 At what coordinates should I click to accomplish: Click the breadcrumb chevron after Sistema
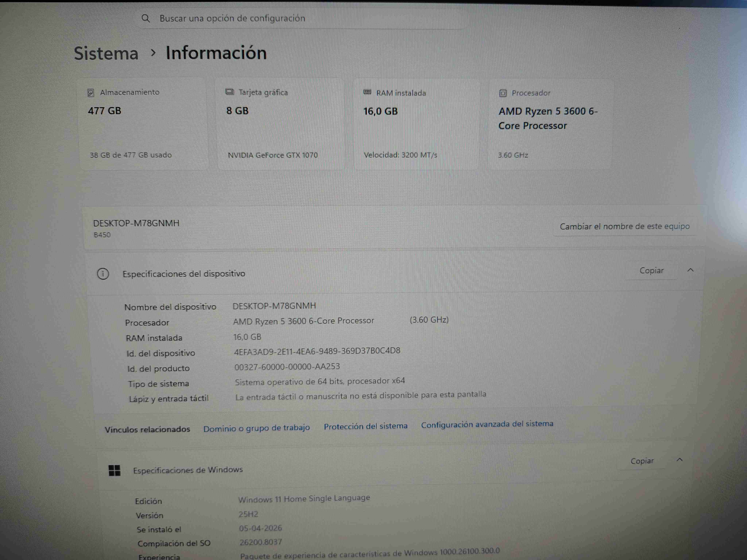153,53
